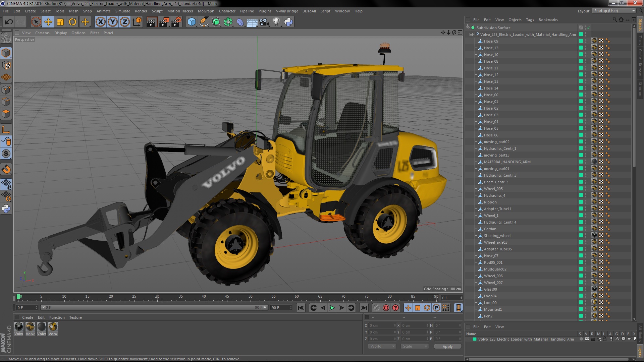Add a Subdivision Surface generator
644x362 pixels.
pos(216,22)
